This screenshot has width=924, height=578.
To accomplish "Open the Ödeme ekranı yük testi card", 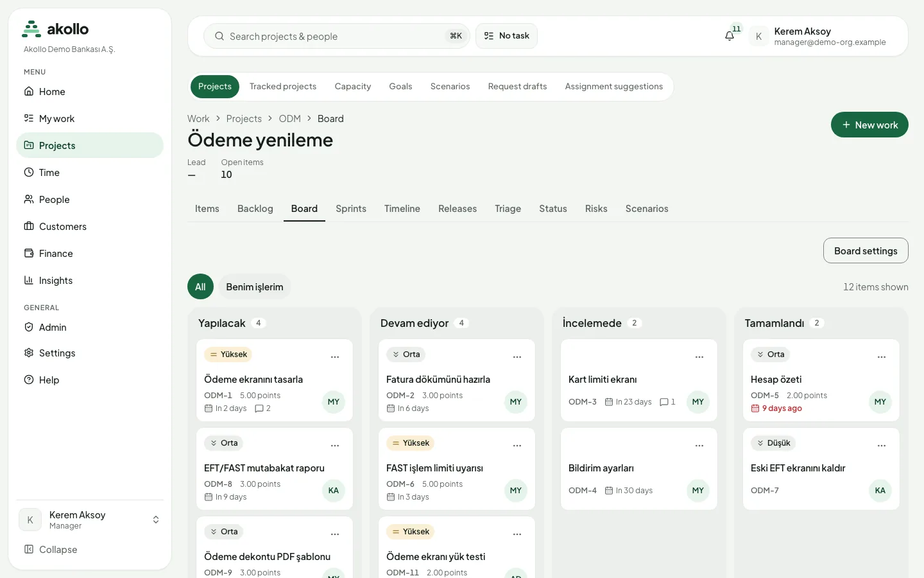I will point(457,547).
